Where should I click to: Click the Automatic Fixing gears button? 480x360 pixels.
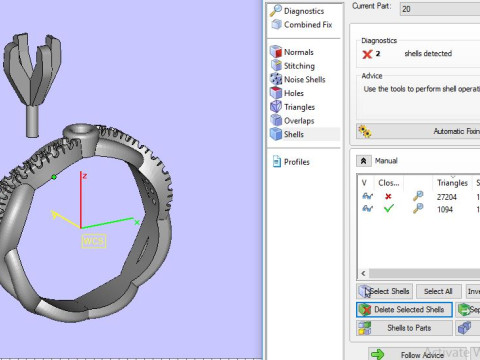point(418,131)
